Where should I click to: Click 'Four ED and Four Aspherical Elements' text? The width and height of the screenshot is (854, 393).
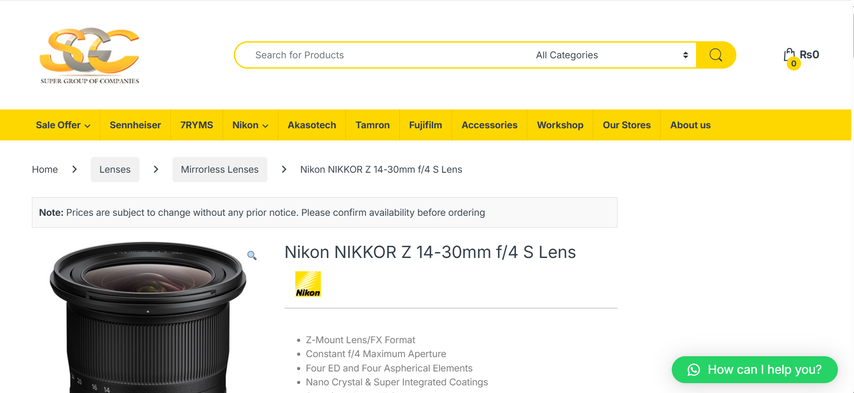pyautogui.click(x=389, y=368)
